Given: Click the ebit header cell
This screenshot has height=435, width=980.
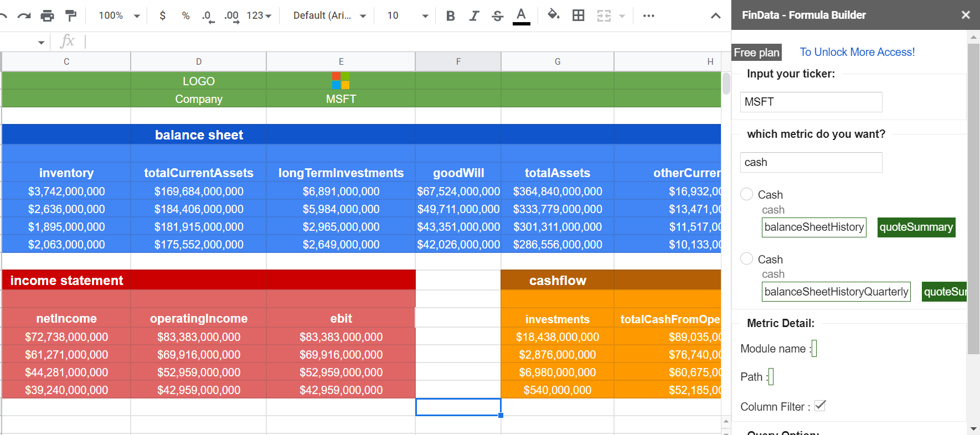Looking at the screenshot, I should click(x=341, y=318).
